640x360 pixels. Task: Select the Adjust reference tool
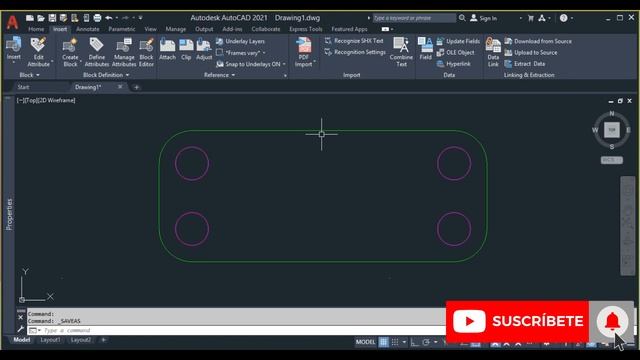pyautogui.click(x=204, y=49)
